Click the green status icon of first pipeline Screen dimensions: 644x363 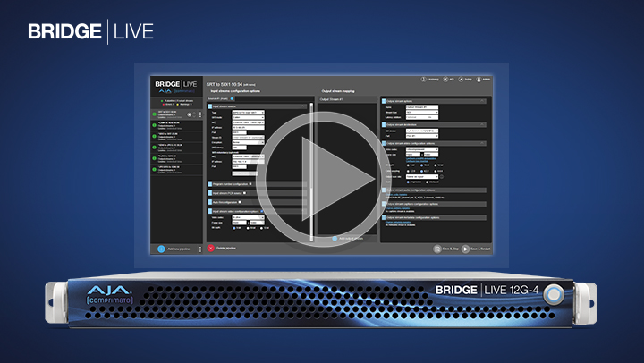click(x=155, y=114)
